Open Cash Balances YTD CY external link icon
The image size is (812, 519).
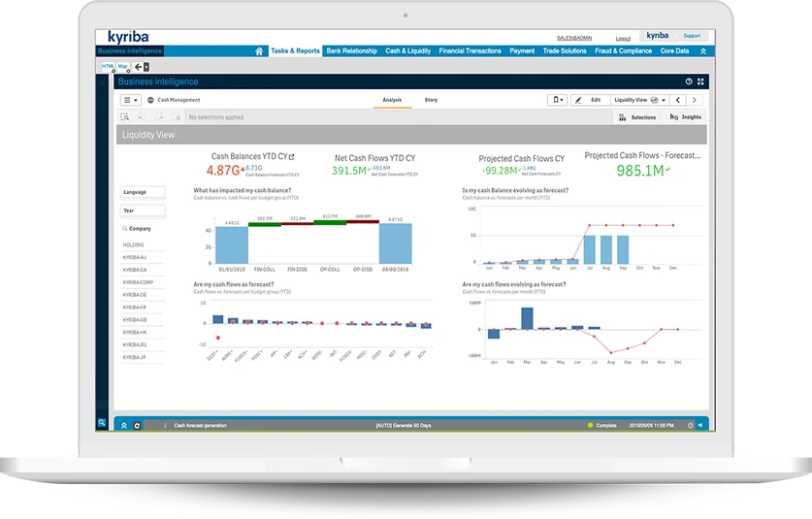292,156
